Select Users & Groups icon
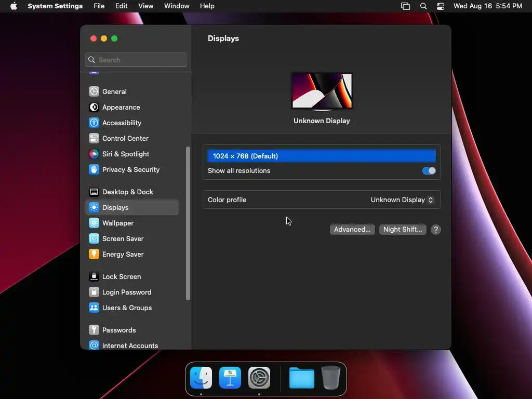 point(94,308)
